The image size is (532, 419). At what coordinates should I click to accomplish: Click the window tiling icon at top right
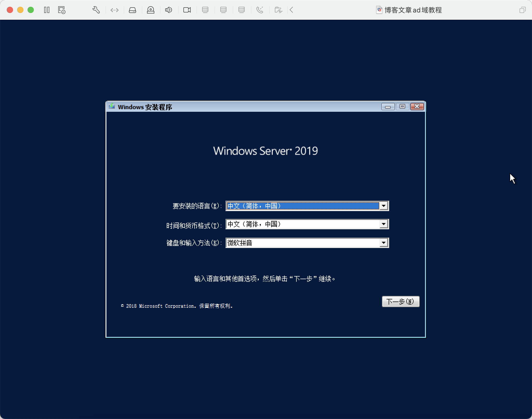click(x=522, y=10)
